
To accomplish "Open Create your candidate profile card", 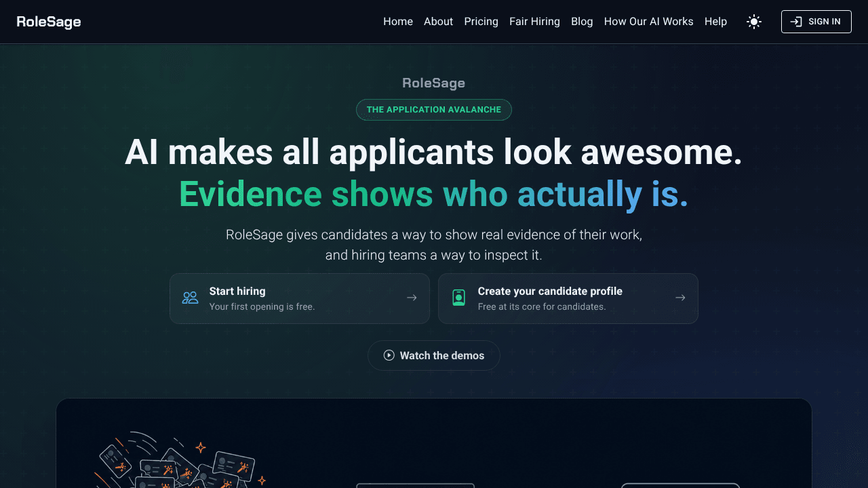I will [568, 298].
